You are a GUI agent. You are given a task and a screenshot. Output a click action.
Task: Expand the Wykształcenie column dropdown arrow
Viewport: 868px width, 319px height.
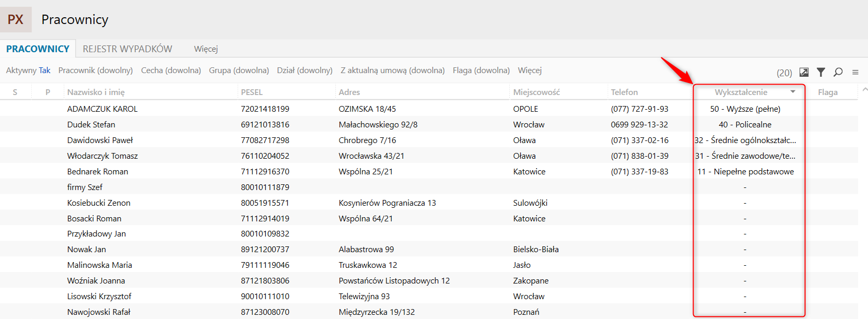(793, 92)
